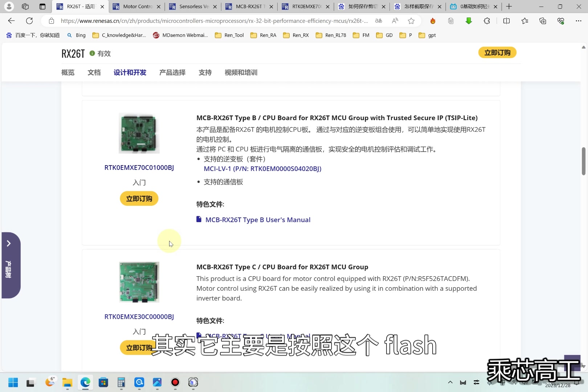
Task: Open Calculator from the taskbar
Action: (121, 383)
